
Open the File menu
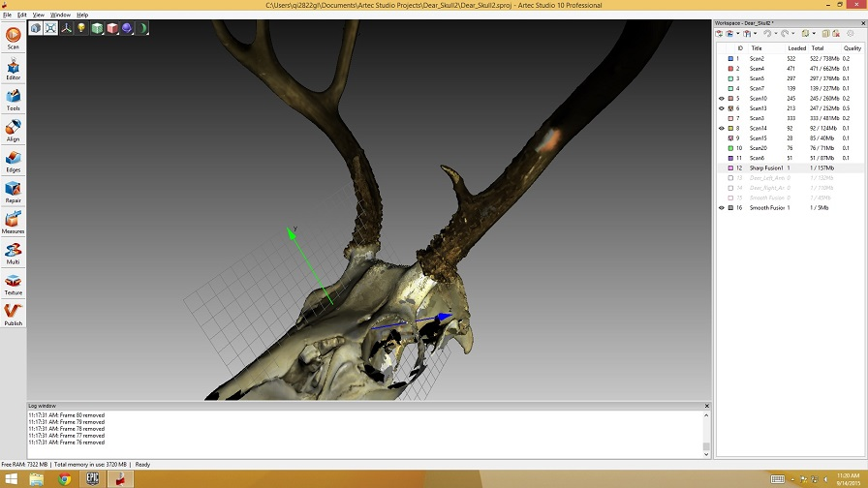[x=7, y=15]
